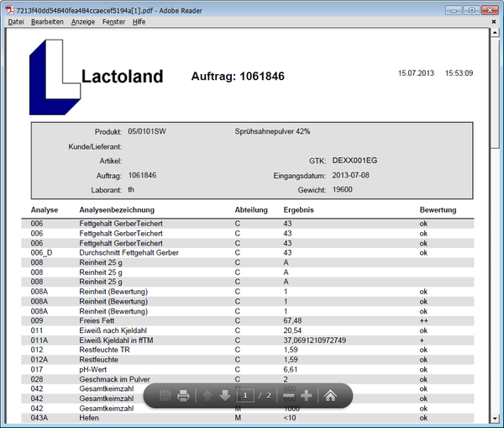
Task: Show the Adobe Reader toolbar via home icon
Action: click(x=330, y=395)
